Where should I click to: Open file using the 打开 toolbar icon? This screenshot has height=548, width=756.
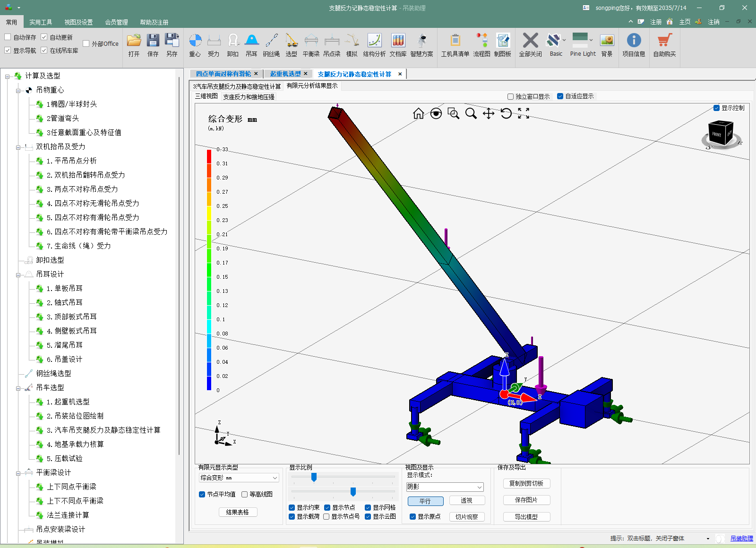pos(134,45)
